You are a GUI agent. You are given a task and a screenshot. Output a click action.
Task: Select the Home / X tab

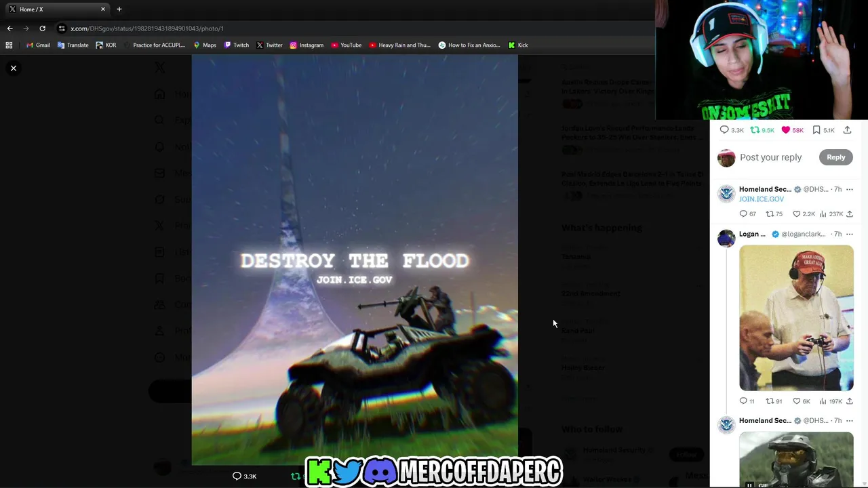click(x=57, y=9)
